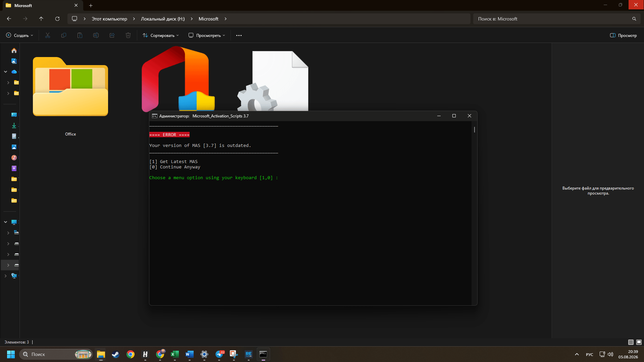The width and height of the screenshot is (644, 362).
Task: Click the Rename icon in toolbar
Action: pos(96,35)
